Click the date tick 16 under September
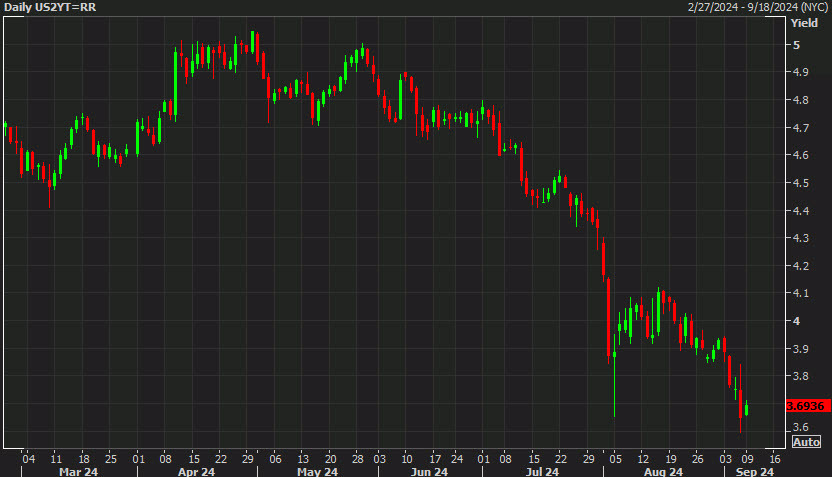 coord(775,459)
